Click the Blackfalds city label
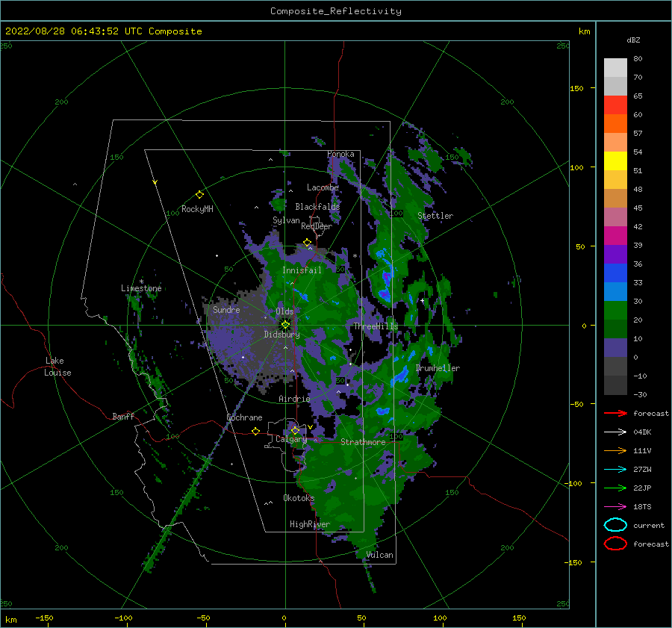This screenshot has width=672, height=628. [317, 207]
